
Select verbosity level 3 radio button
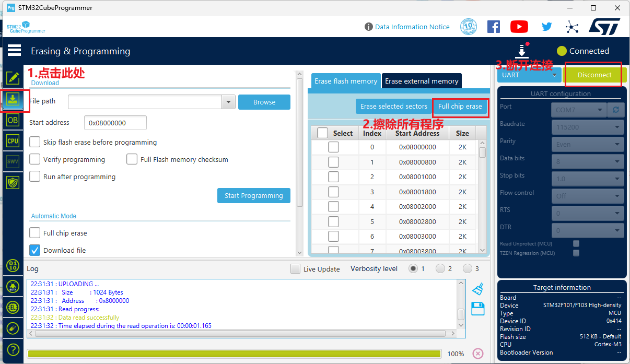click(468, 268)
